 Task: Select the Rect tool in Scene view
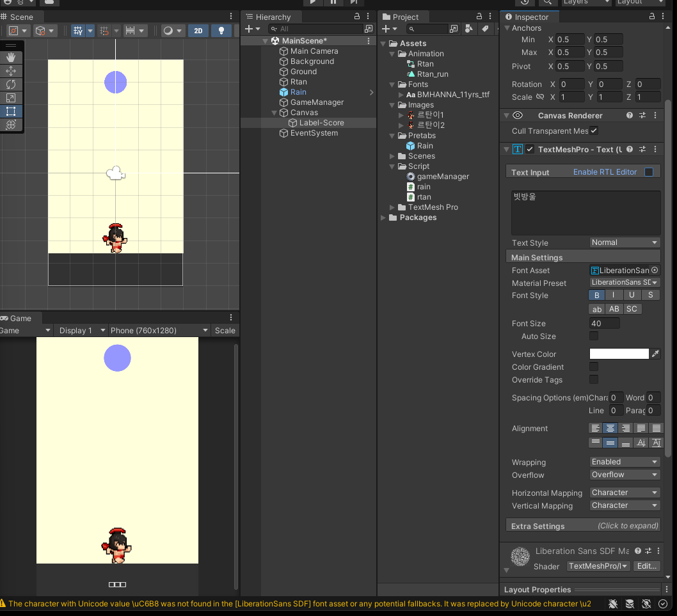11,111
